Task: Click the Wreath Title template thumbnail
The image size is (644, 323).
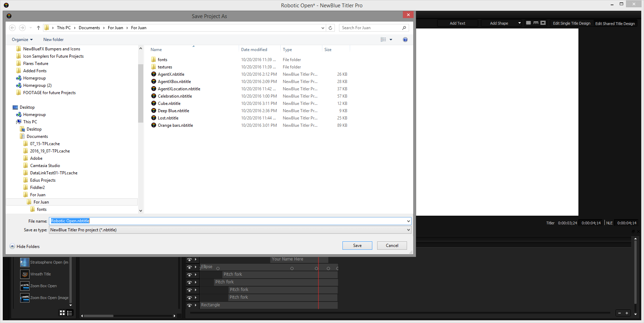Action: (25, 274)
